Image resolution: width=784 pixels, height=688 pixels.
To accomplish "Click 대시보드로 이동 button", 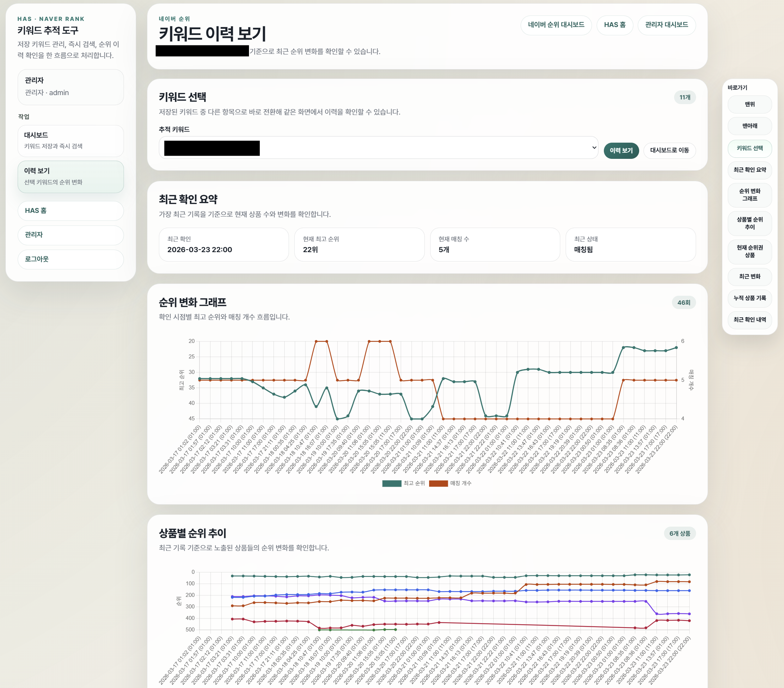I will [669, 150].
